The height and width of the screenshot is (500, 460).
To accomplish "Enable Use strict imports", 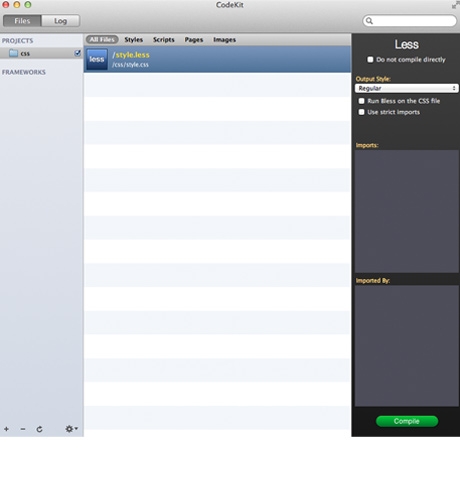I will pos(361,112).
